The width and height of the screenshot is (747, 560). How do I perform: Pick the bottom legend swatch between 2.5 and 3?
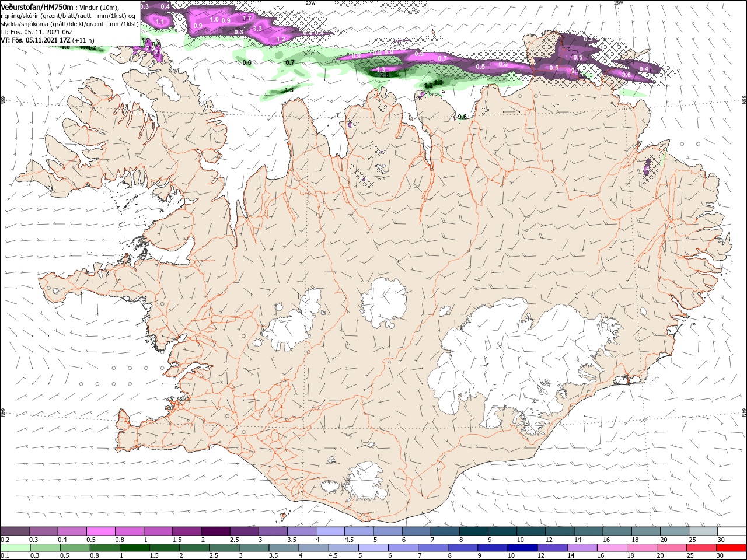(225, 548)
